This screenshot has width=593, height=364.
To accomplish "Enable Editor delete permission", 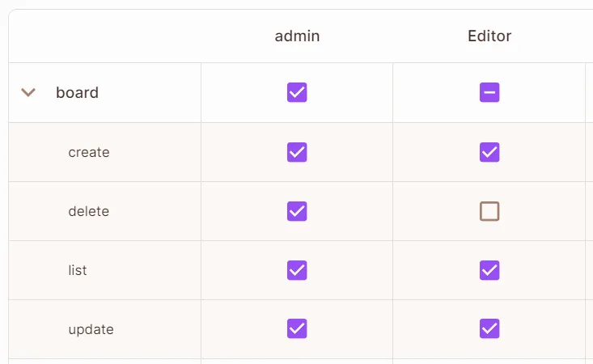I will coord(489,211).
